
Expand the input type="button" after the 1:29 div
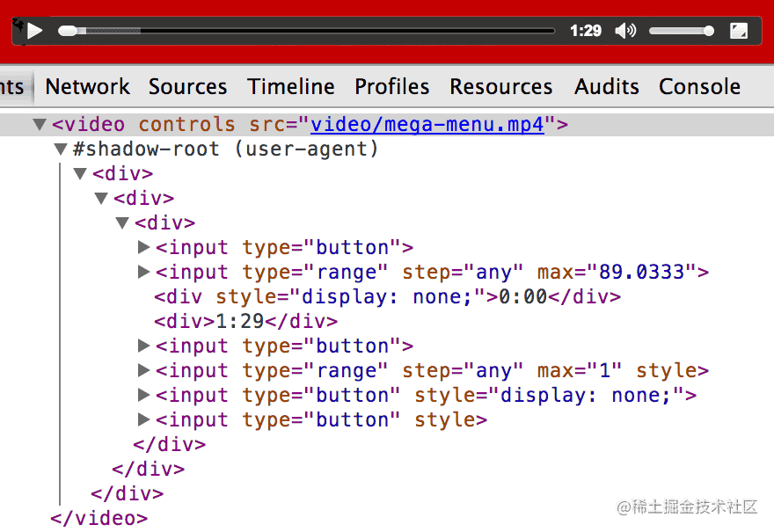pyautogui.click(x=143, y=346)
